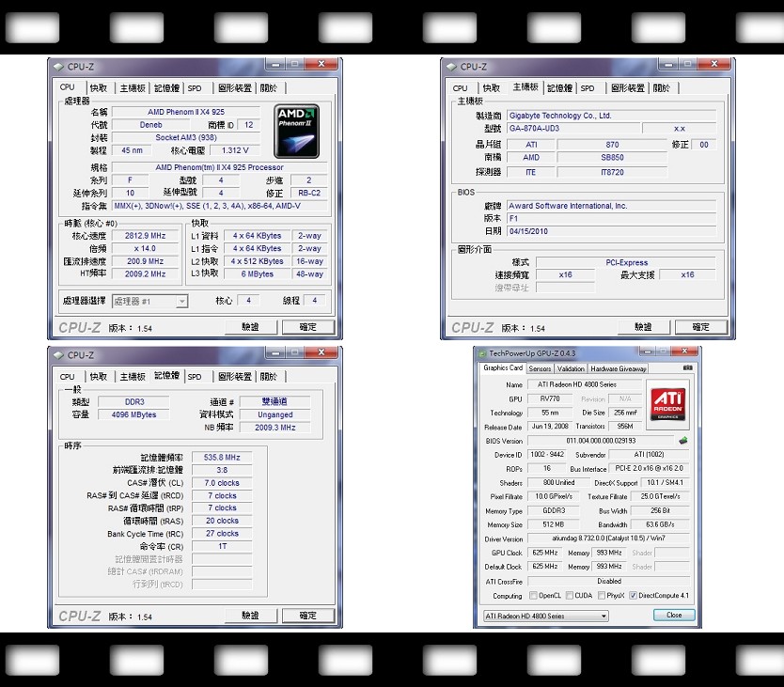Toggle the CUDA checkbox in GPU-Z
784x687 pixels.
(570, 595)
